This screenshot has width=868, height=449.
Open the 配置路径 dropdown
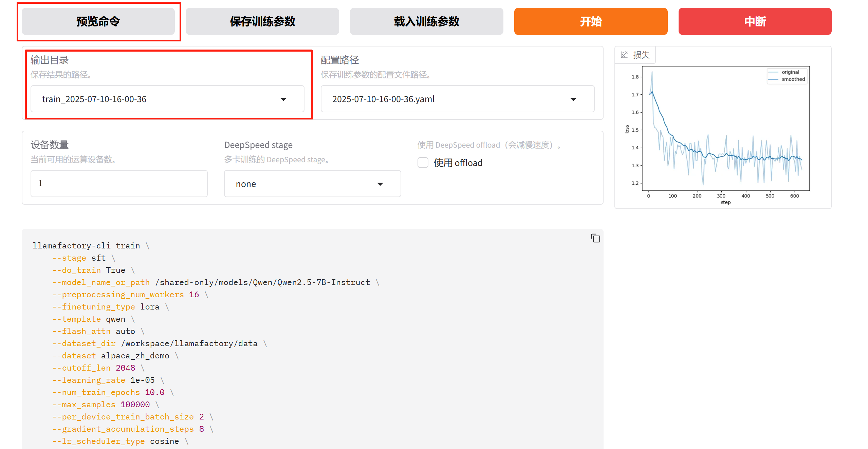point(573,99)
